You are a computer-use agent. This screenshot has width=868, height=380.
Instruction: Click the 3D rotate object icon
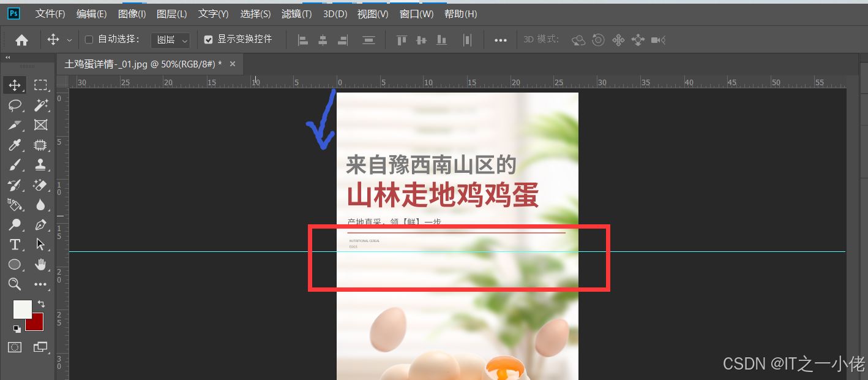(578, 40)
